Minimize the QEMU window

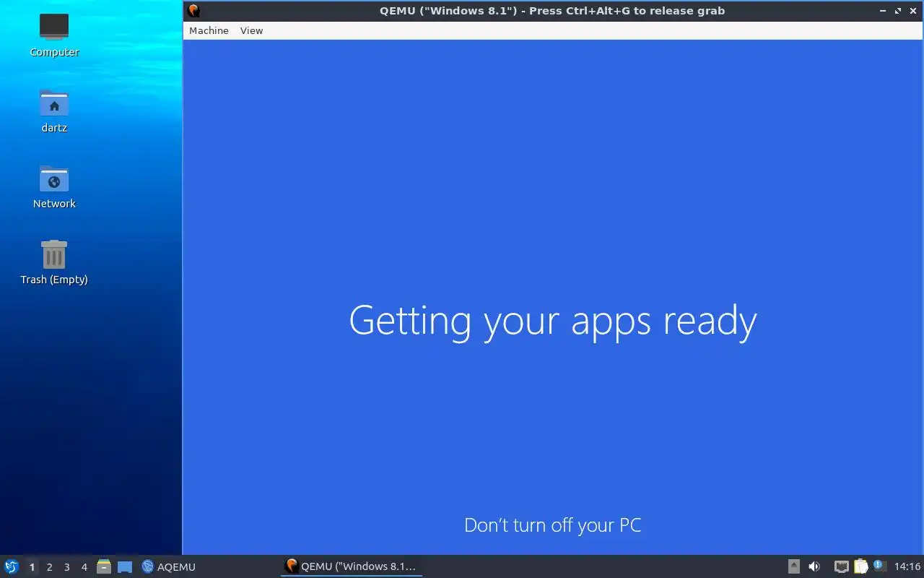click(x=884, y=11)
